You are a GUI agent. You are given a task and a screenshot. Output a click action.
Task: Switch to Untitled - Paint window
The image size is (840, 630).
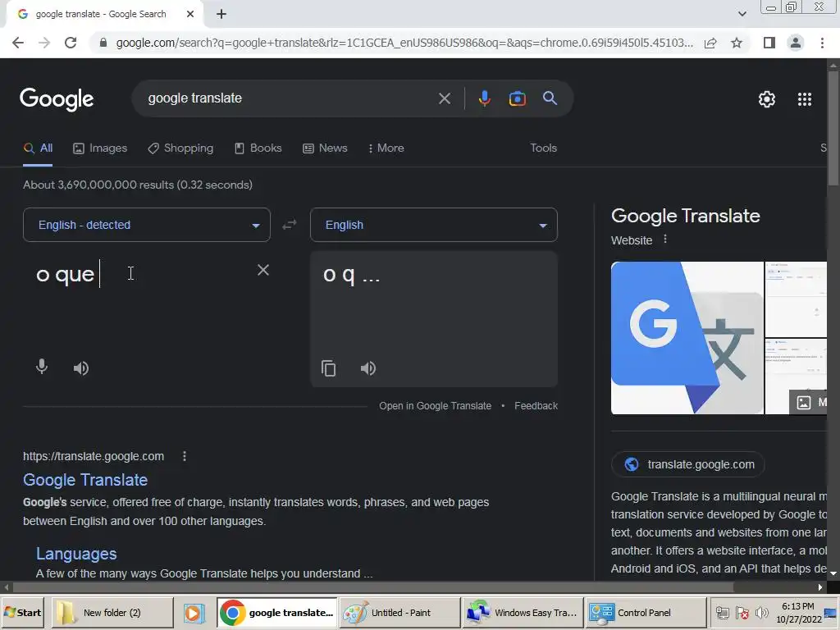click(x=399, y=613)
